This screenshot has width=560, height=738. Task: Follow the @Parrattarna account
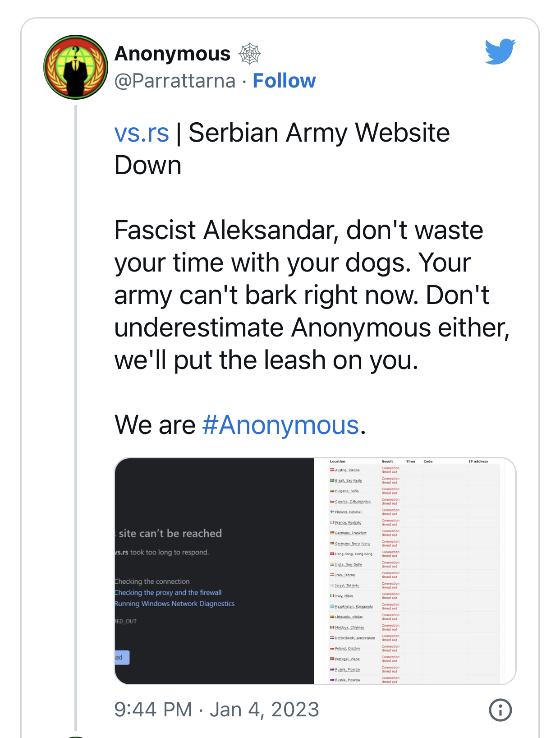coord(284,81)
